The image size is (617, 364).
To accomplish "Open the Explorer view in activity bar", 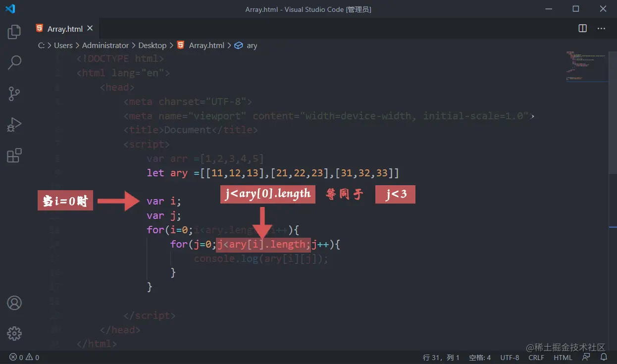I will click(x=14, y=32).
